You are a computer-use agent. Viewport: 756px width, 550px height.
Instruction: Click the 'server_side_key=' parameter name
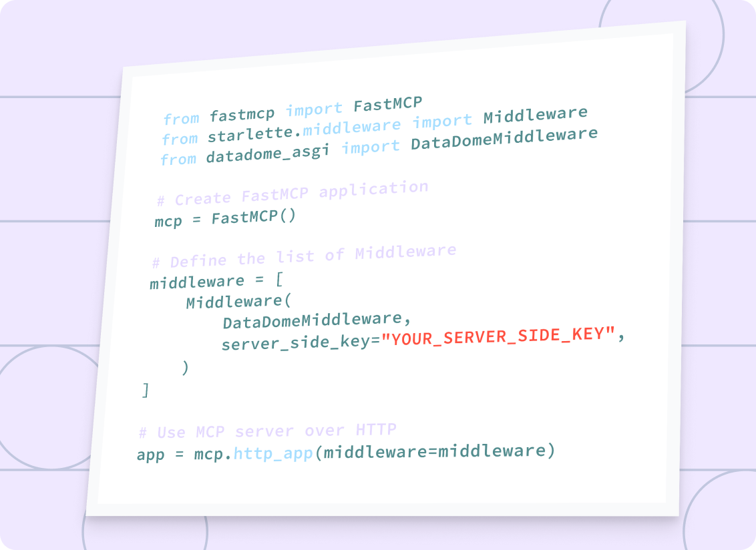pos(301,342)
